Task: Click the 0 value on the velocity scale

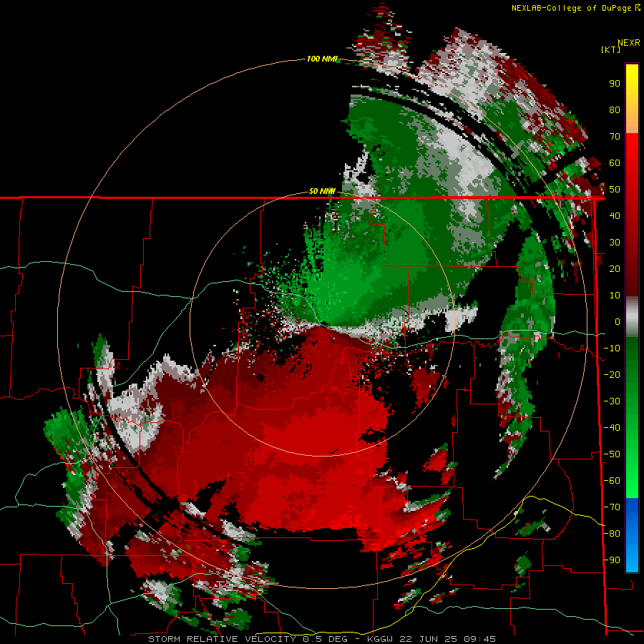Action: click(618, 321)
